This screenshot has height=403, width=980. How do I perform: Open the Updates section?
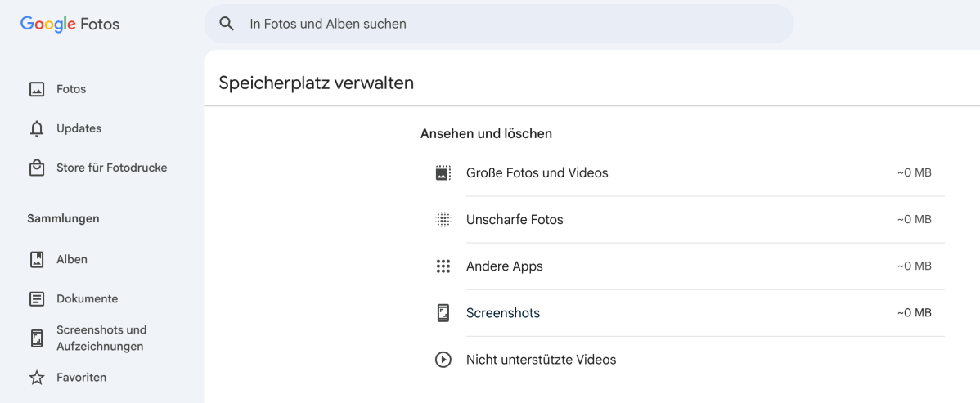pyautogui.click(x=79, y=128)
